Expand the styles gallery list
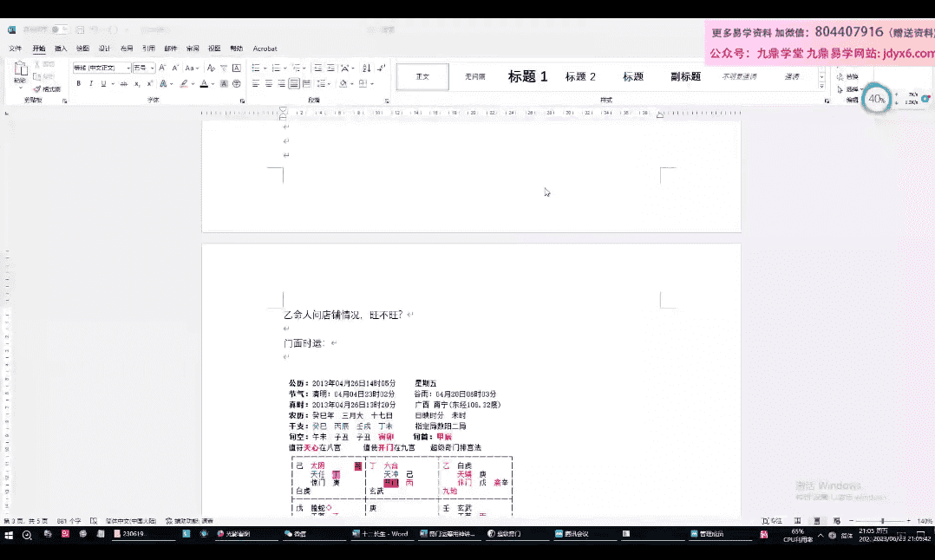Viewport: 935px width, 560px height. 822,87
